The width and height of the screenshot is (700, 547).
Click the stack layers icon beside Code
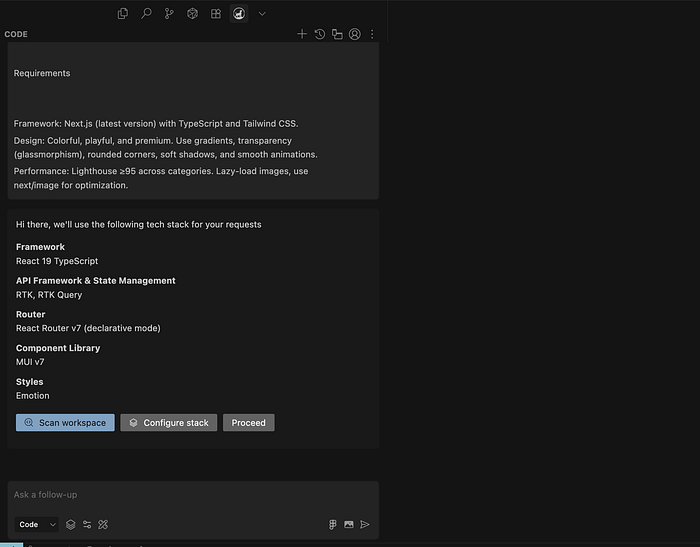[71, 524]
